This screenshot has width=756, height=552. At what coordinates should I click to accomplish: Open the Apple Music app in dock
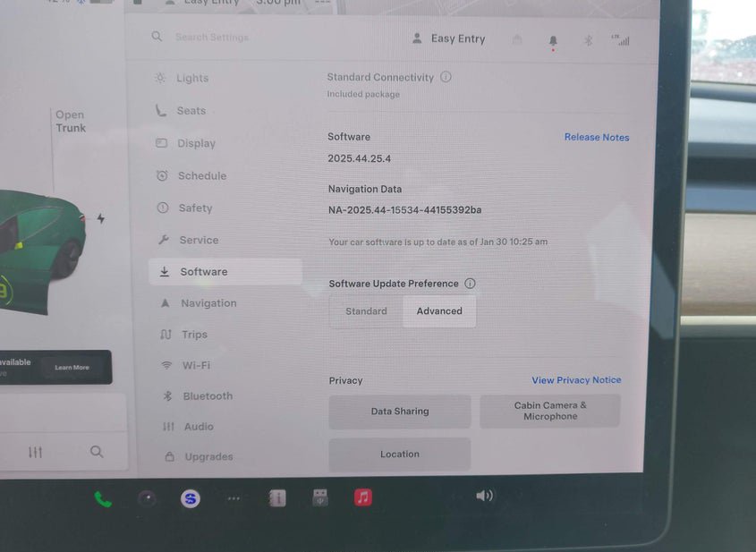363,497
